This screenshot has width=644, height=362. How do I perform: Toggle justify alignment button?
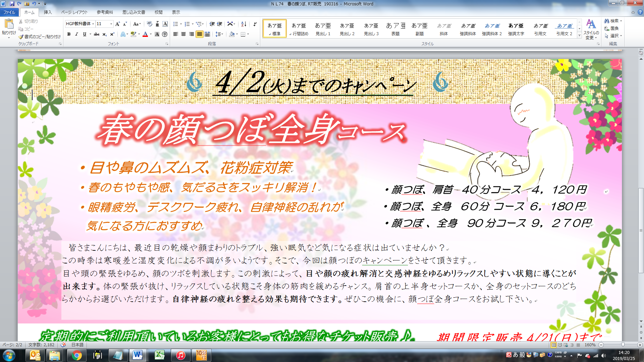[199, 34]
